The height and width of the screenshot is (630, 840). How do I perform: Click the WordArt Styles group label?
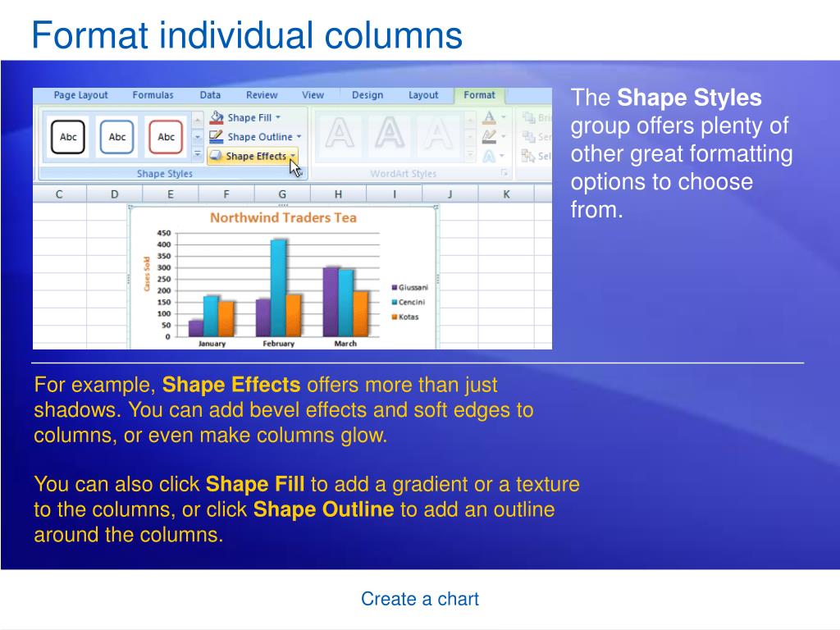(x=404, y=174)
